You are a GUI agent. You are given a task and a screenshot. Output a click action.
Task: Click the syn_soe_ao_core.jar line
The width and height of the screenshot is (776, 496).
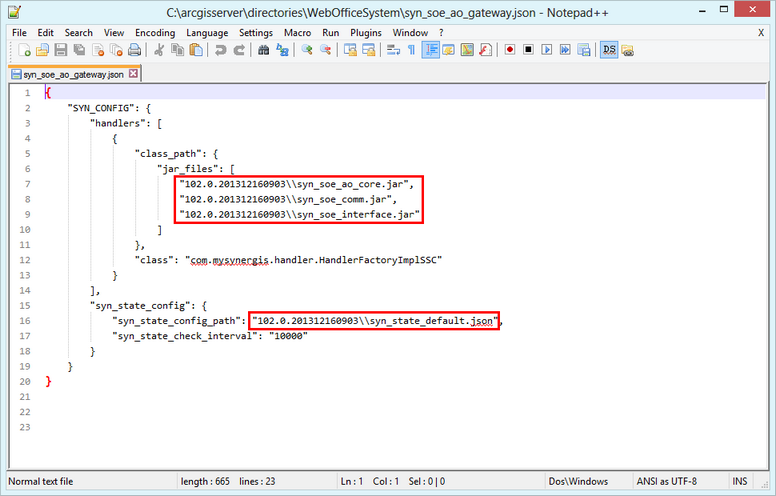[x=296, y=184]
